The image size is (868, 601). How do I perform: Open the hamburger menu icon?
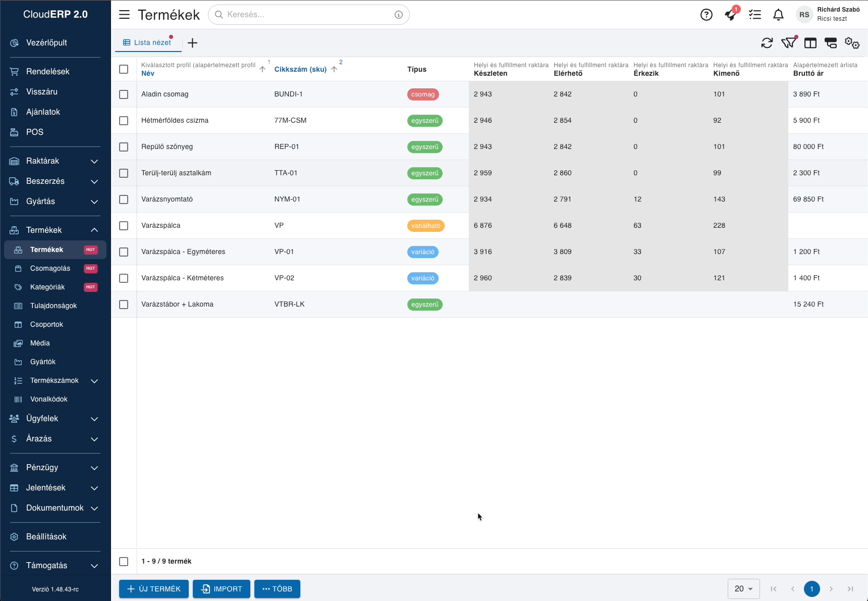tap(124, 15)
